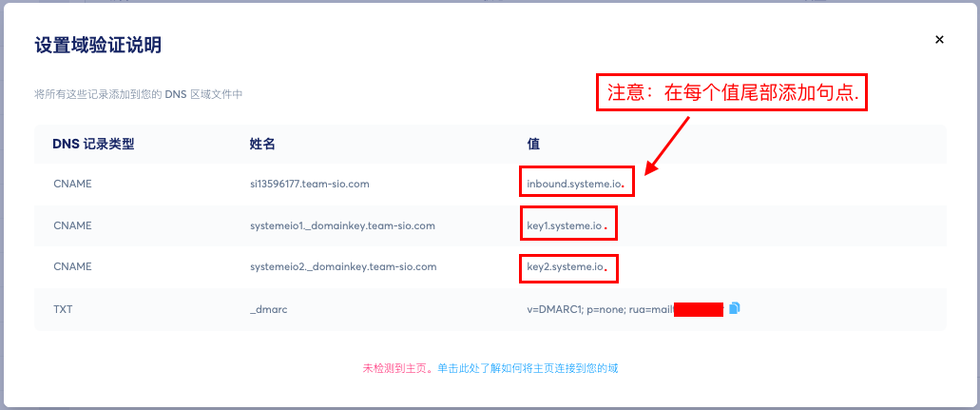Image resolution: width=980 pixels, height=410 pixels.
Task: Select name si13596177.team-sio.com
Action: pos(309,185)
